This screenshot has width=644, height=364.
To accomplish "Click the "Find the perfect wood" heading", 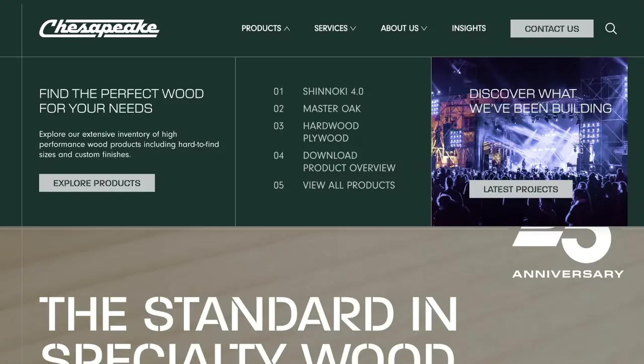I will pyautogui.click(x=121, y=101).
